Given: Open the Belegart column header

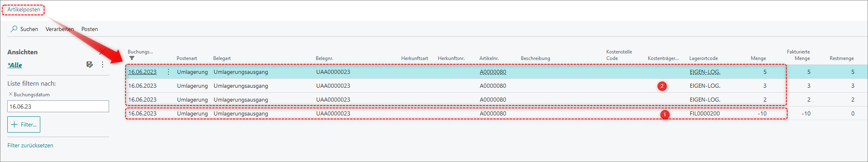Looking at the screenshot, I should coord(222,58).
